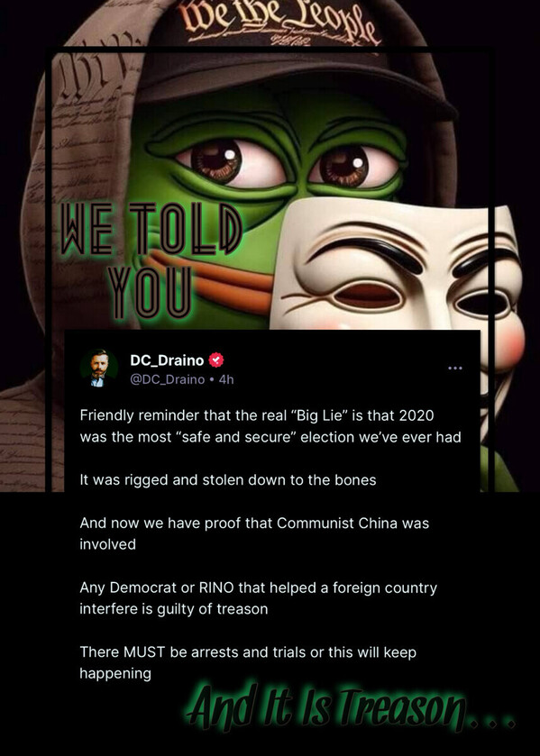Open the DC_Draino profile avatar
This screenshot has width=540, height=756.
click(99, 369)
